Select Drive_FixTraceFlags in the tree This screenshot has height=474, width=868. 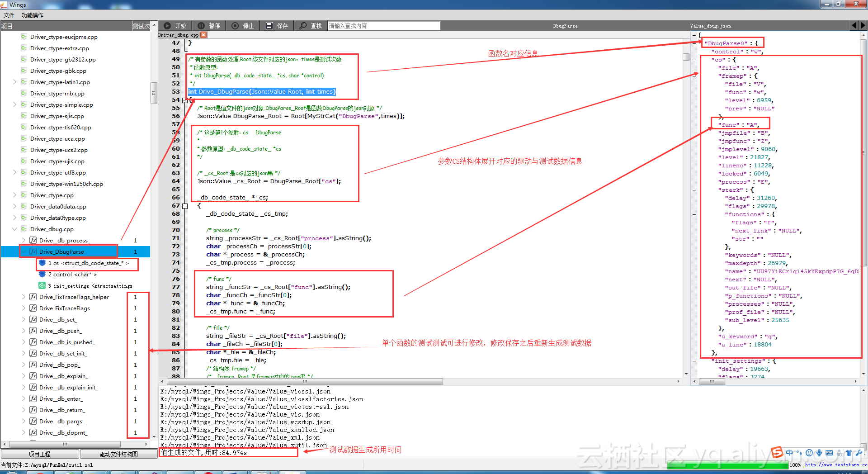(x=64, y=308)
